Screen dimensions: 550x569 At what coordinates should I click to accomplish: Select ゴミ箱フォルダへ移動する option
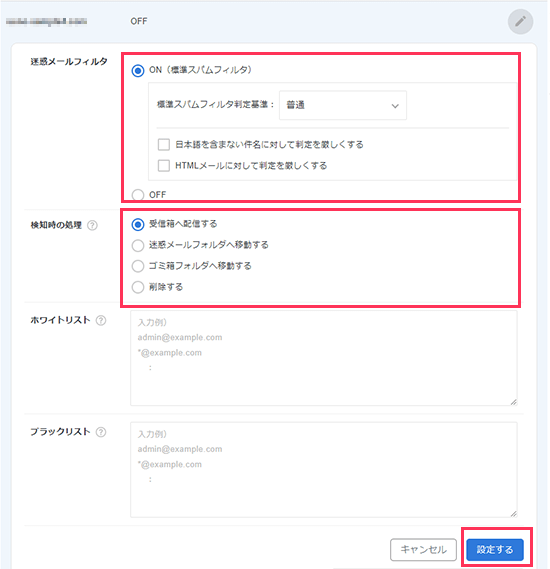coord(138,266)
